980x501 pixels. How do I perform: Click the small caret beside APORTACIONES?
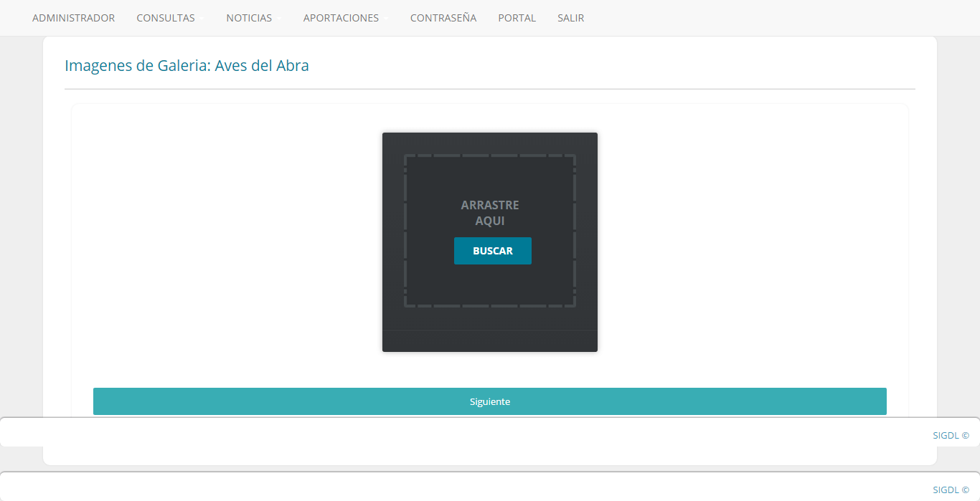click(386, 19)
